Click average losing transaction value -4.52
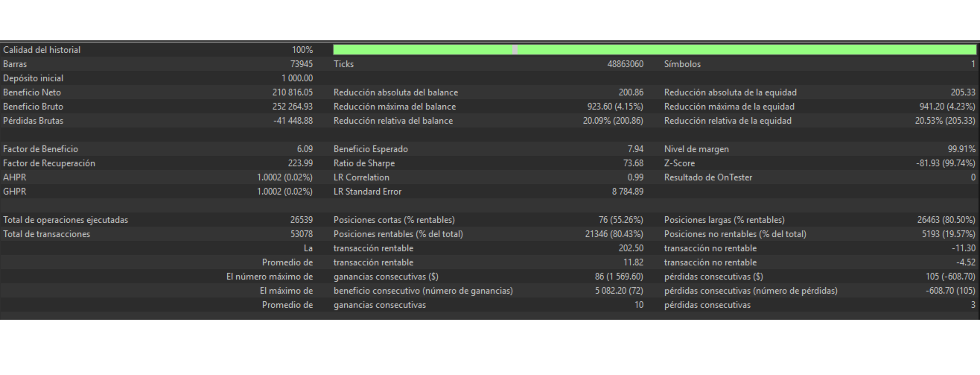Image resolution: width=980 pixels, height=375 pixels. pos(966,262)
